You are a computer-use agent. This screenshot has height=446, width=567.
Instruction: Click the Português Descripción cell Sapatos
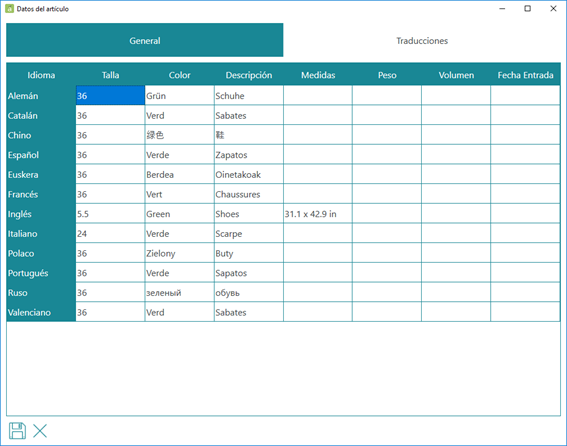(249, 273)
